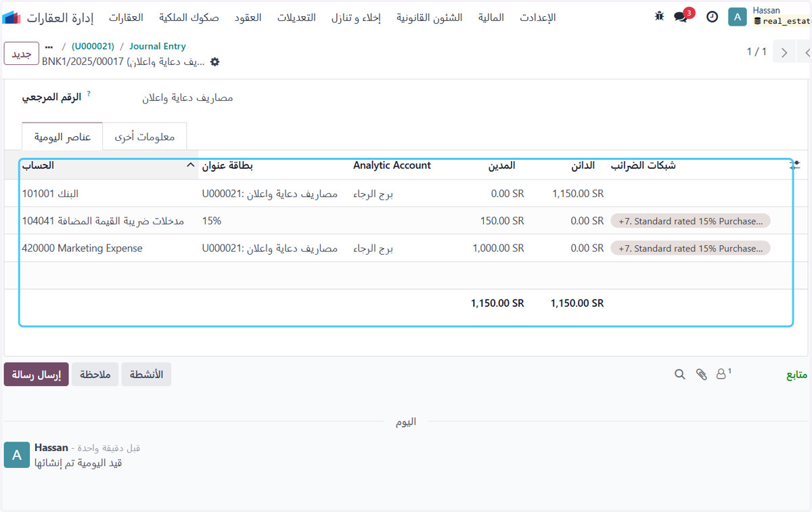This screenshot has height=512, width=812.
Task: Open the debug bug icon
Action: 660,16
